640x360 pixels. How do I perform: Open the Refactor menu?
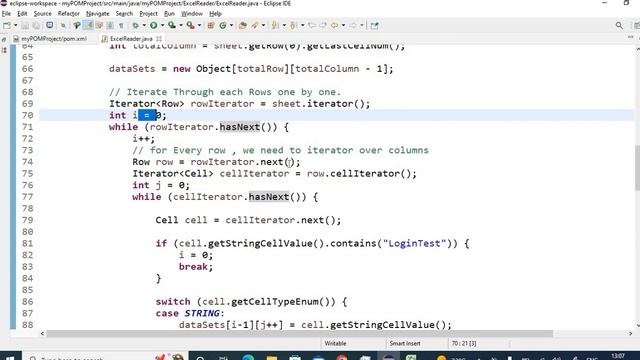point(69,13)
